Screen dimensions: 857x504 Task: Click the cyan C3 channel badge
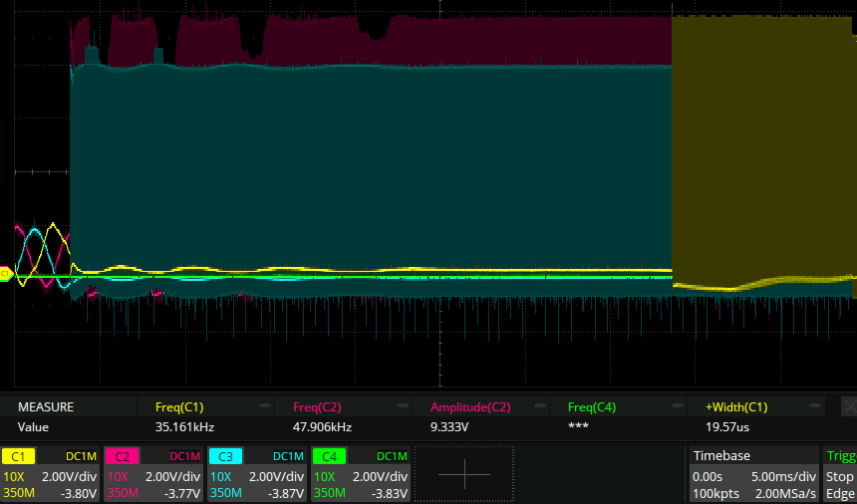(x=225, y=456)
